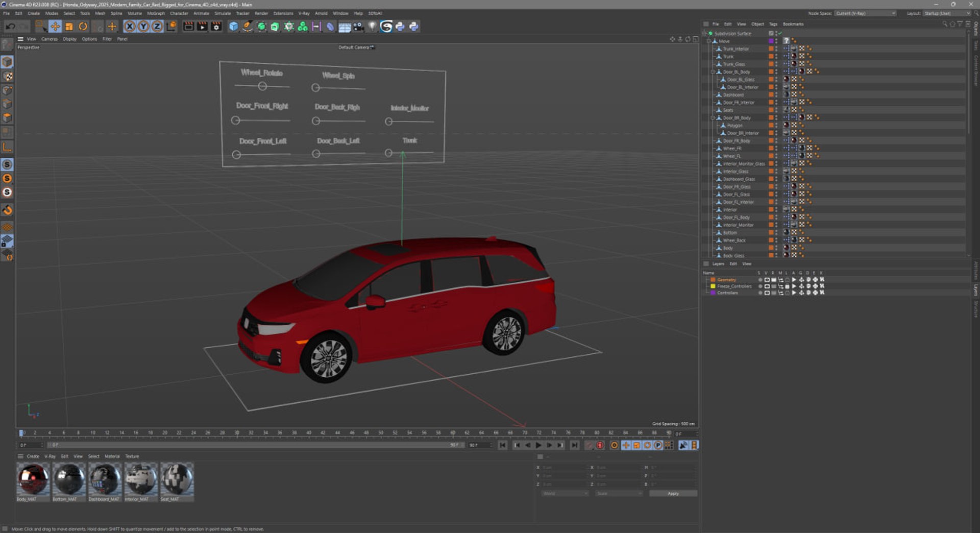Toggle Z axis lock
This screenshot has height=533, width=980.
(x=157, y=27)
